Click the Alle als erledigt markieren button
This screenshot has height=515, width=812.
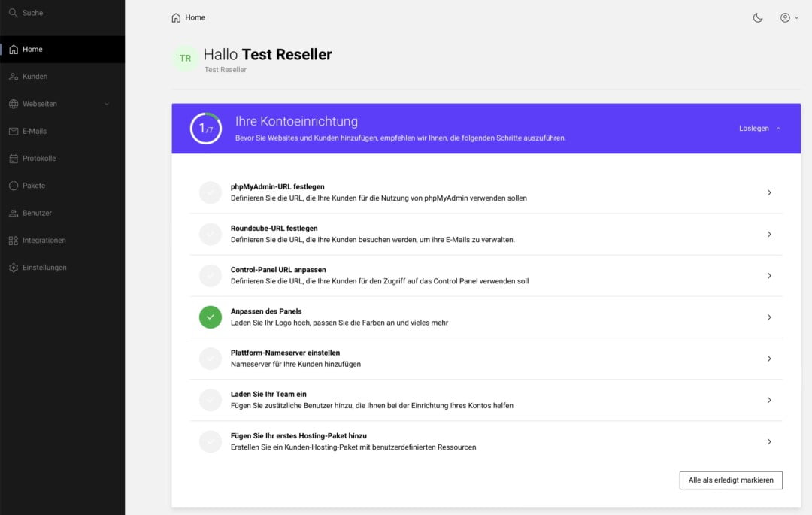[731, 480]
